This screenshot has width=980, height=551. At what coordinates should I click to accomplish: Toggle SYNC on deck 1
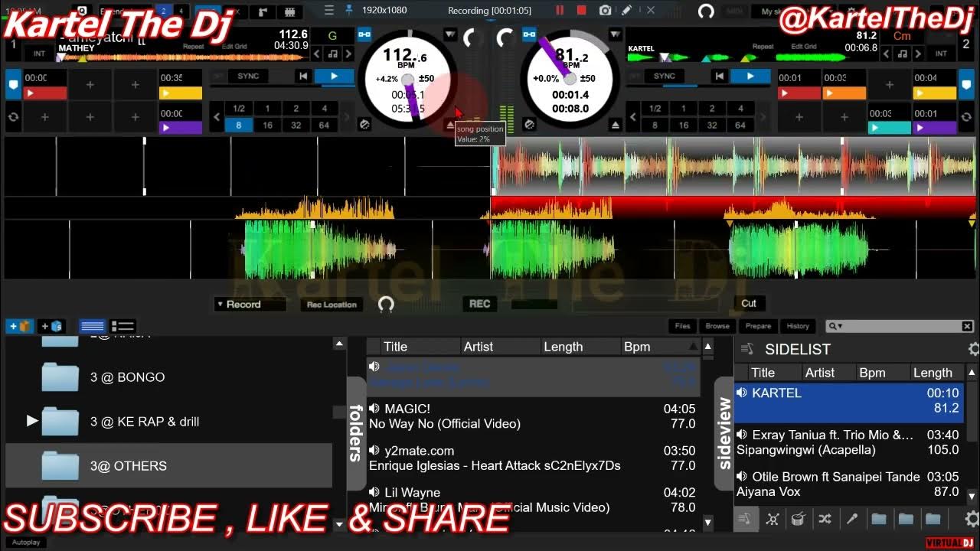[x=248, y=77]
